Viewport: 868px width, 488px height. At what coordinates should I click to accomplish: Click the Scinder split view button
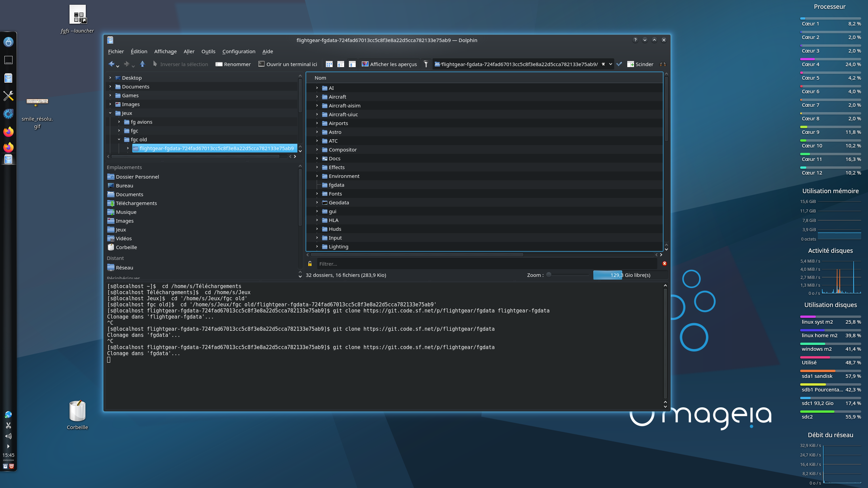click(x=640, y=64)
